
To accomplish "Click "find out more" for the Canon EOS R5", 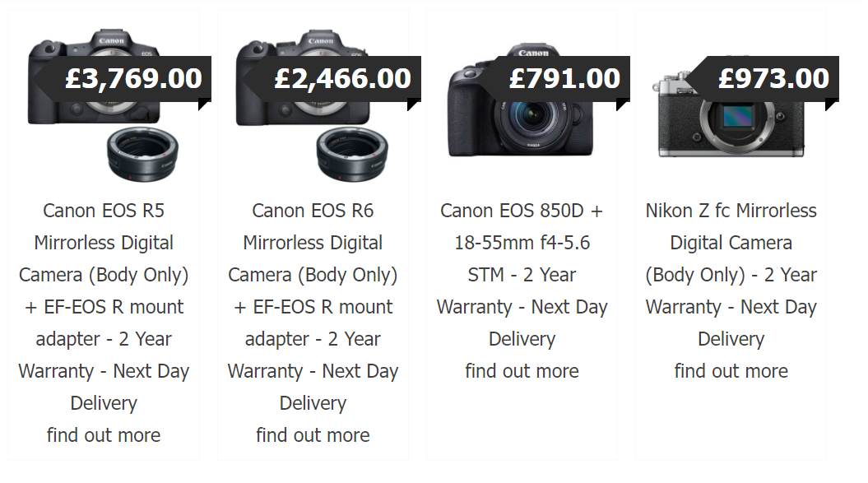I will (x=104, y=435).
